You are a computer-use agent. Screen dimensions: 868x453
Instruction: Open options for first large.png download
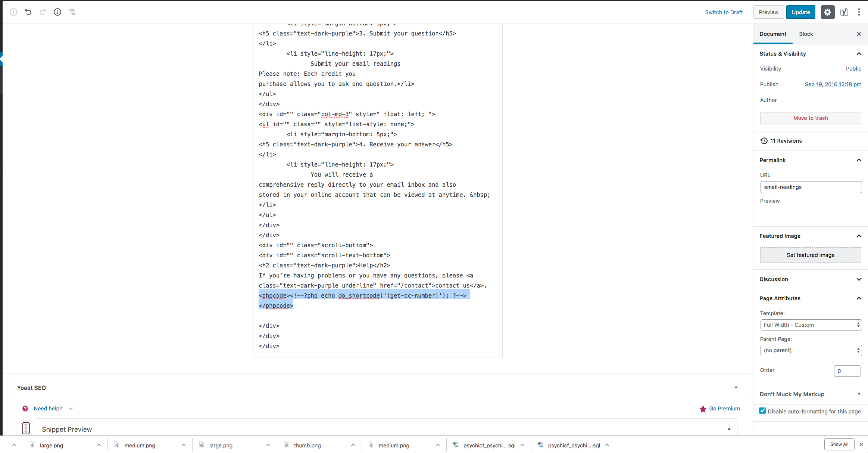pos(99,445)
